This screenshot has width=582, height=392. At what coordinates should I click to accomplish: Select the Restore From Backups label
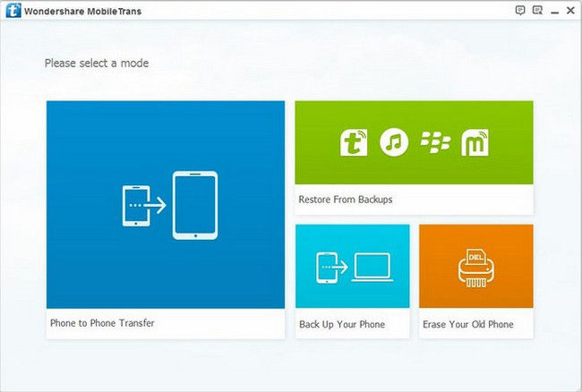346,200
